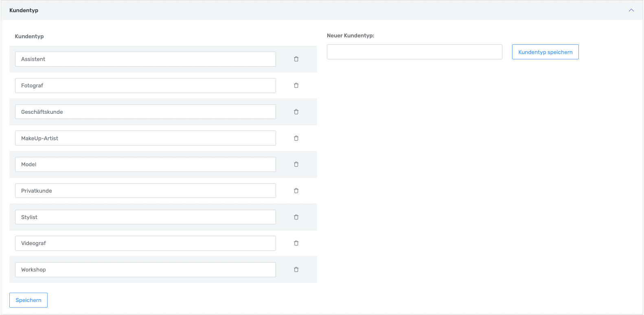644x315 pixels.
Task: Click the Kundentyp speichern button
Action: pyautogui.click(x=545, y=52)
